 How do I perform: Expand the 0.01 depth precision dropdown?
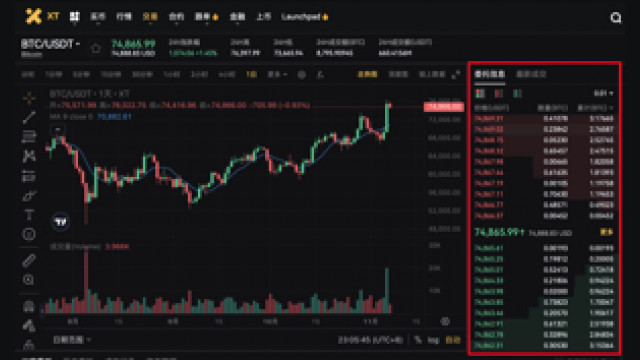click(603, 93)
